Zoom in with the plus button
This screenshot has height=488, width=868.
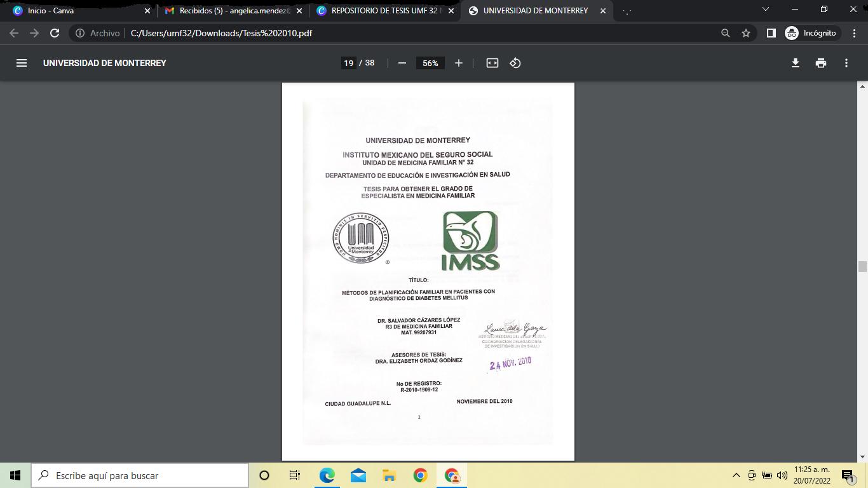459,63
